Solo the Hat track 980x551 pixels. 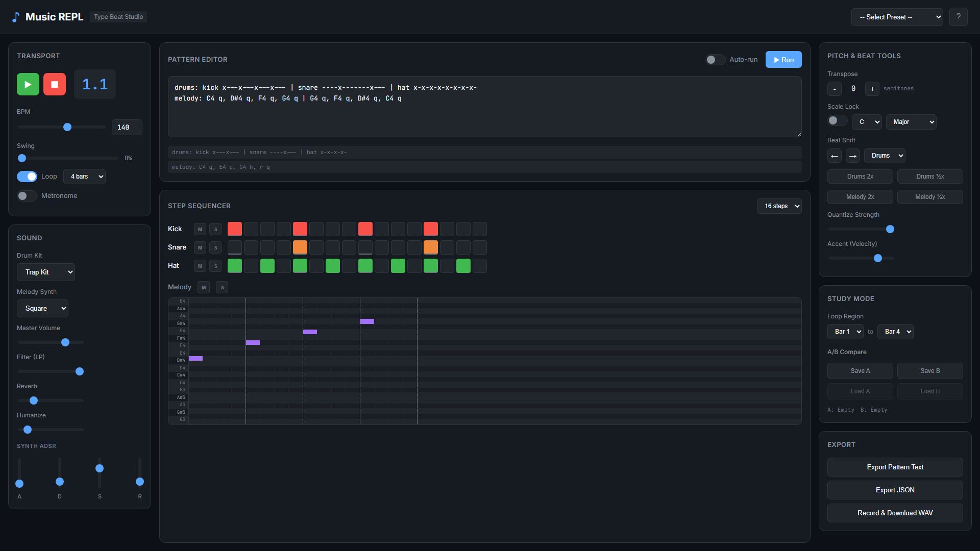[215, 266]
